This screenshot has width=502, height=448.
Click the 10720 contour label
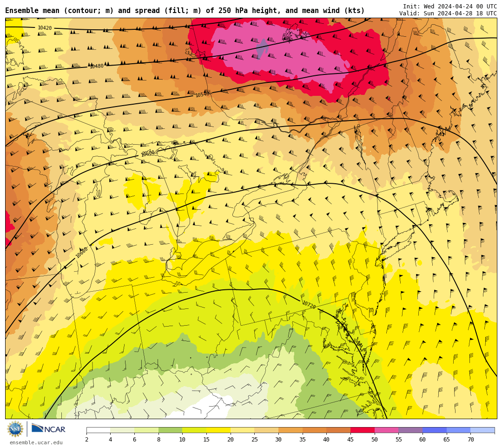click(309, 304)
